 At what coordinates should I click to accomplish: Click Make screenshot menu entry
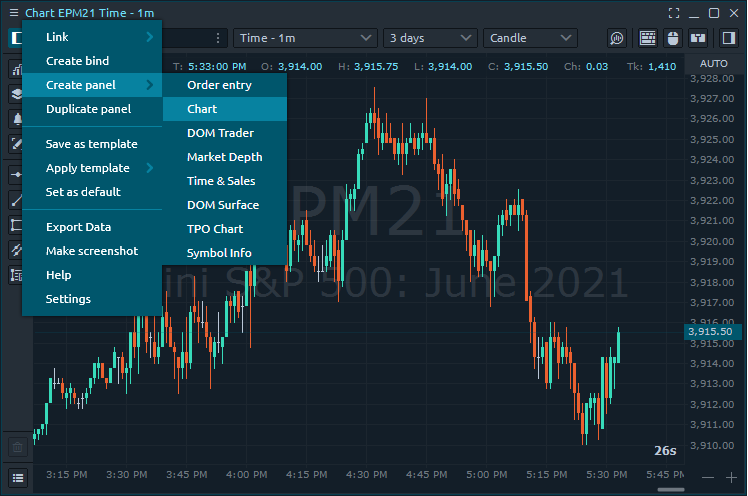tap(91, 251)
